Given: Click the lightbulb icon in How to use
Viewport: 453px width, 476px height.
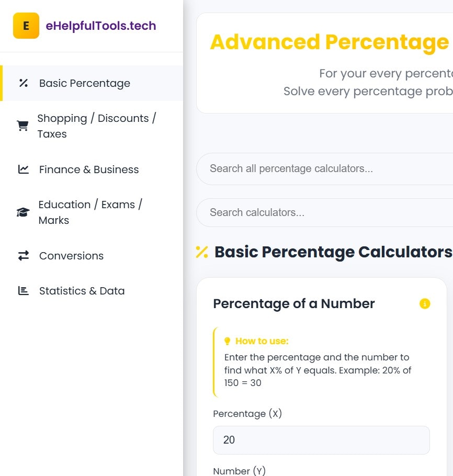Looking at the screenshot, I should coord(226,341).
